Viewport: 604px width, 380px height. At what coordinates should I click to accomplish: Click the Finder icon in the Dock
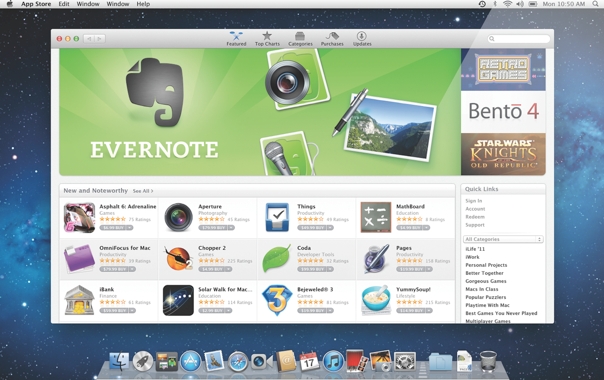pyautogui.click(x=119, y=362)
